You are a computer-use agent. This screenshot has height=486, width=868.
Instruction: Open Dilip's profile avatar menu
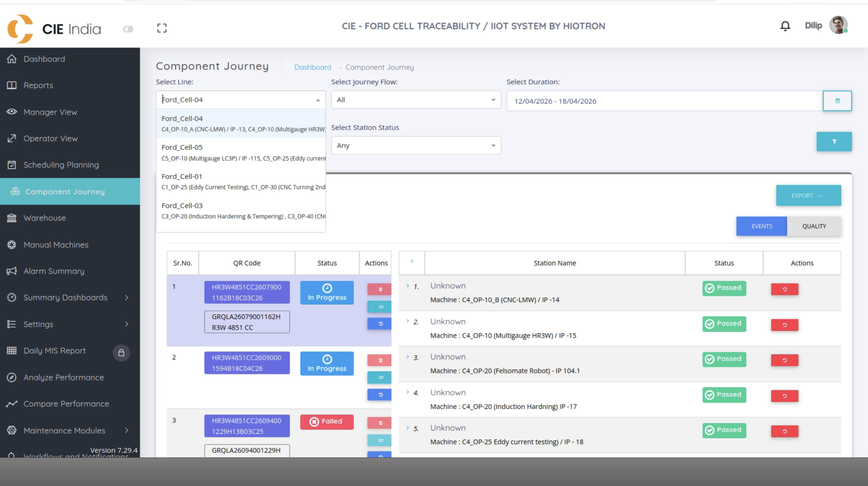tap(839, 25)
